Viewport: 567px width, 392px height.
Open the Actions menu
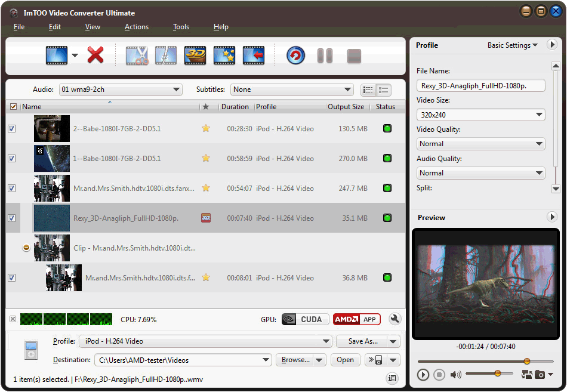(x=136, y=27)
